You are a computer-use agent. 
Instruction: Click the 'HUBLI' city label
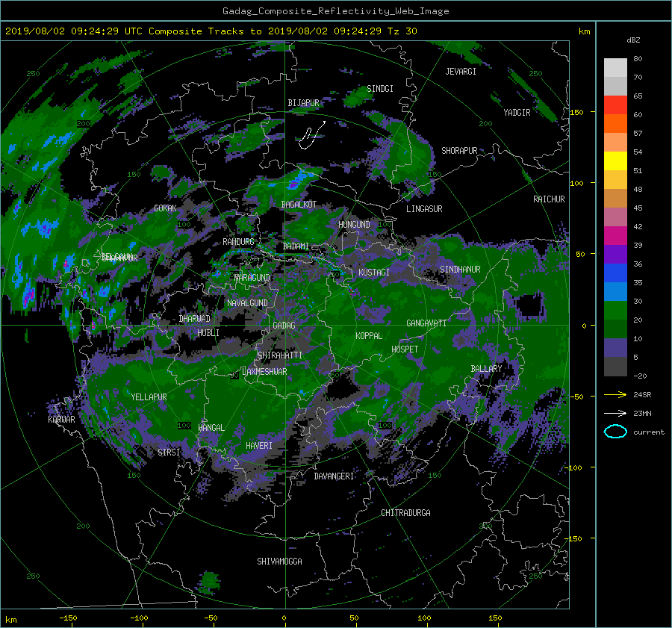pyautogui.click(x=208, y=333)
